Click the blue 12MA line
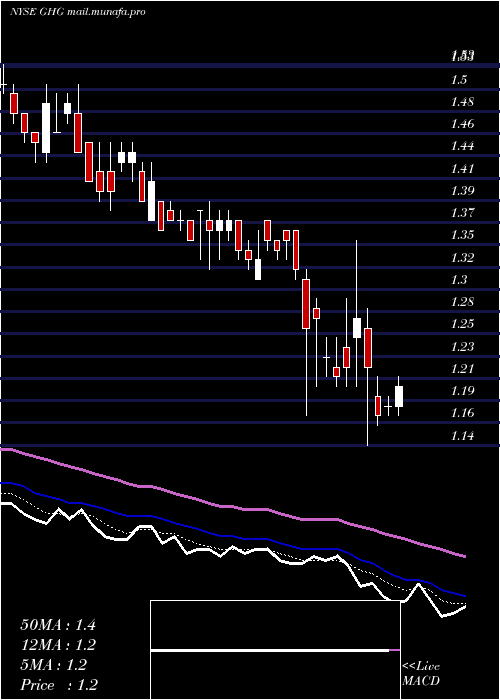The width and height of the screenshot is (500, 700). 232,536
